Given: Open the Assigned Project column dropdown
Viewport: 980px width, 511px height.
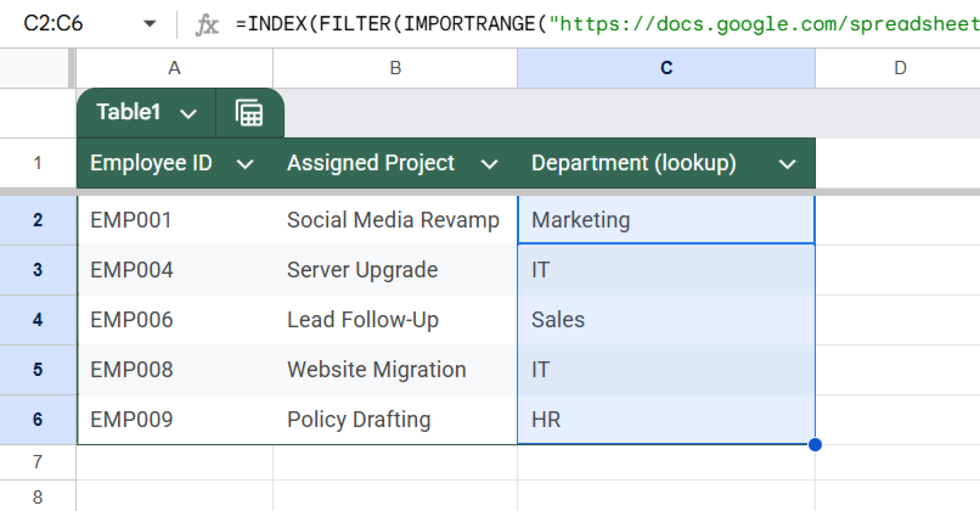Looking at the screenshot, I should coord(490,163).
